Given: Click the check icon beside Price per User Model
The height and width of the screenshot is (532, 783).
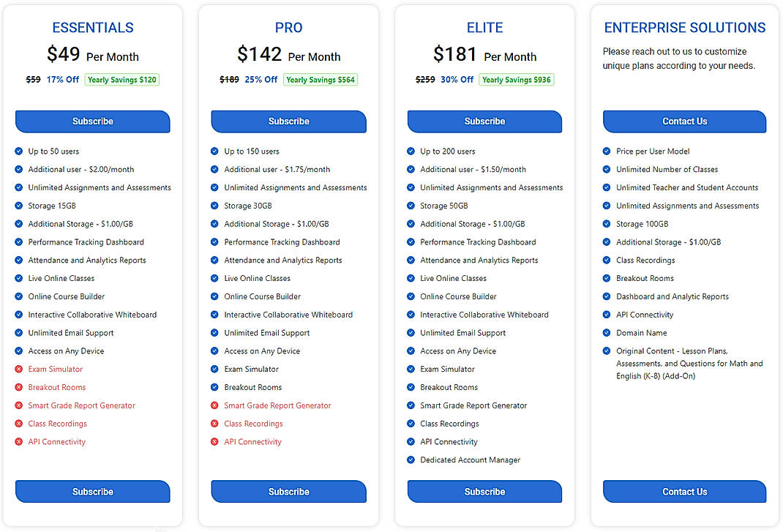Looking at the screenshot, I should point(606,151).
